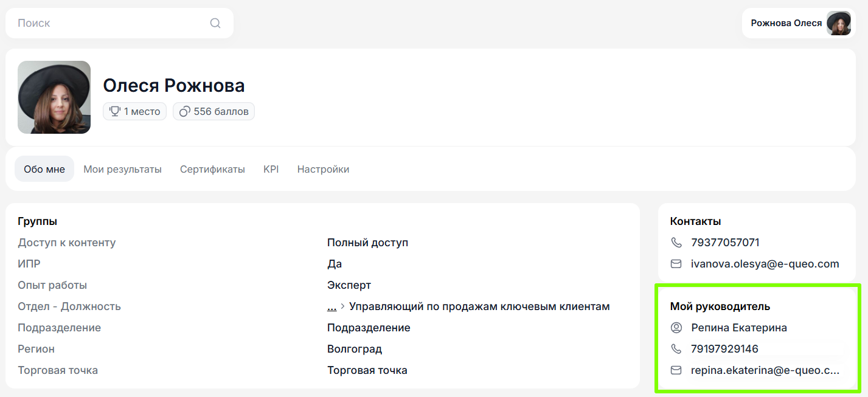Click the person icon next to Репина Екатерина
The height and width of the screenshot is (397, 868).
pyautogui.click(x=676, y=328)
